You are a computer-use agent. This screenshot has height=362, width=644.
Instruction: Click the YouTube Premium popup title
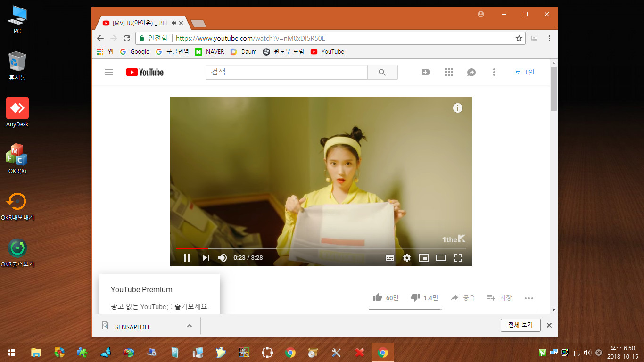point(141,289)
